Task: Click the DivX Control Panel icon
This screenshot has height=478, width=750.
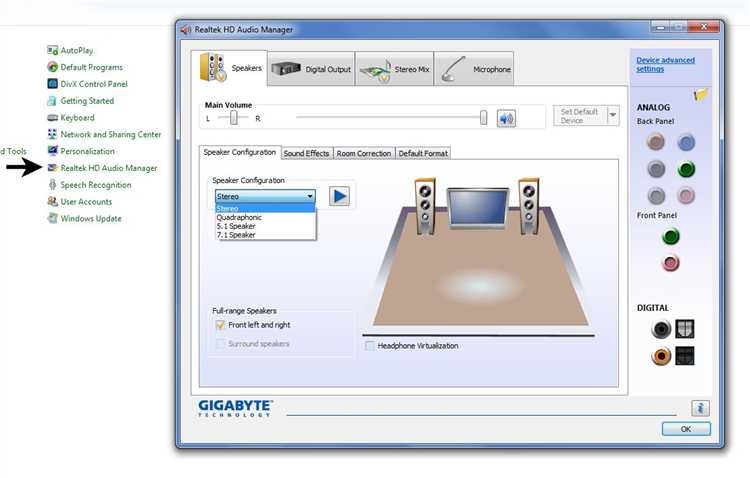Action: pyautogui.click(x=52, y=84)
